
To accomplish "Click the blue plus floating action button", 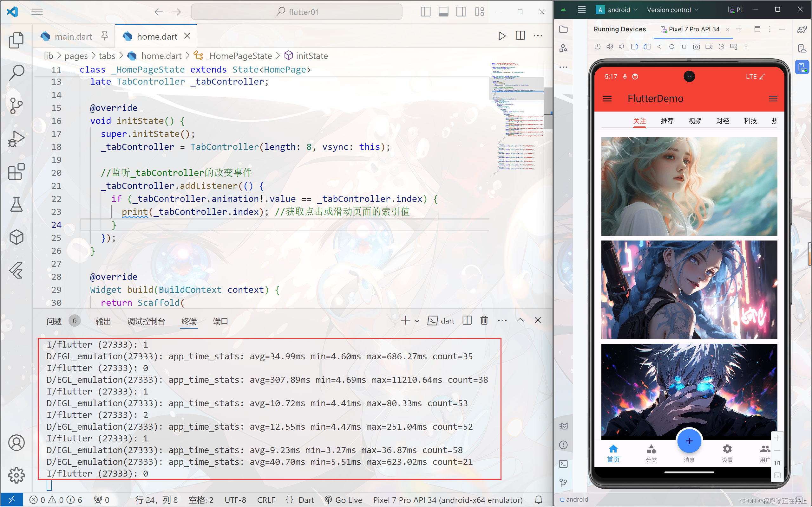I will [x=689, y=441].
